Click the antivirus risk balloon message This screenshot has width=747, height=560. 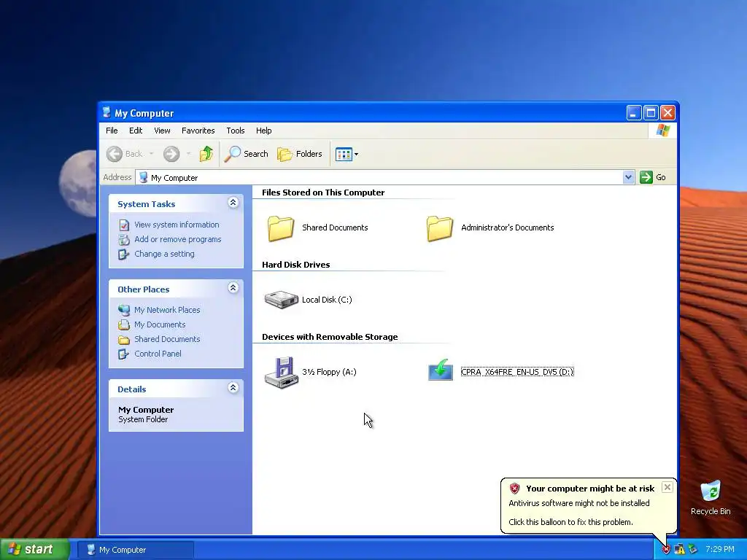coord(578,503)
